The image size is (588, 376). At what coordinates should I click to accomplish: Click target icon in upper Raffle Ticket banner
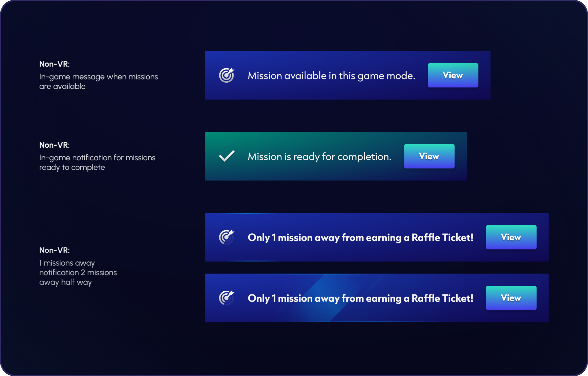click(x=227, y=237)
